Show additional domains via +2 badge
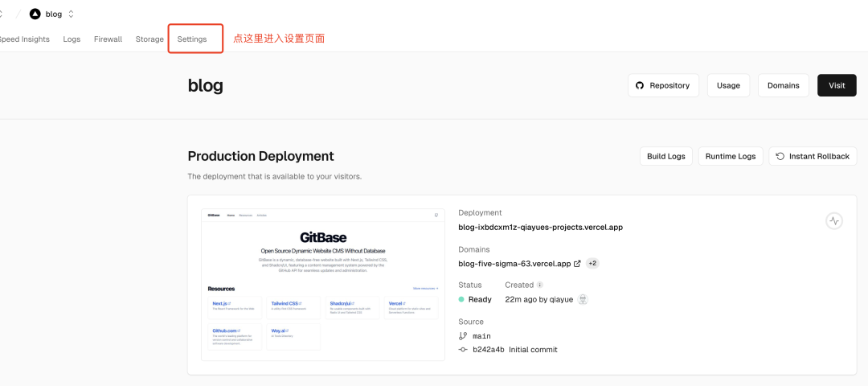Viewport: 868px width, 386px height. pyautogui.click(x=592, y=264)
